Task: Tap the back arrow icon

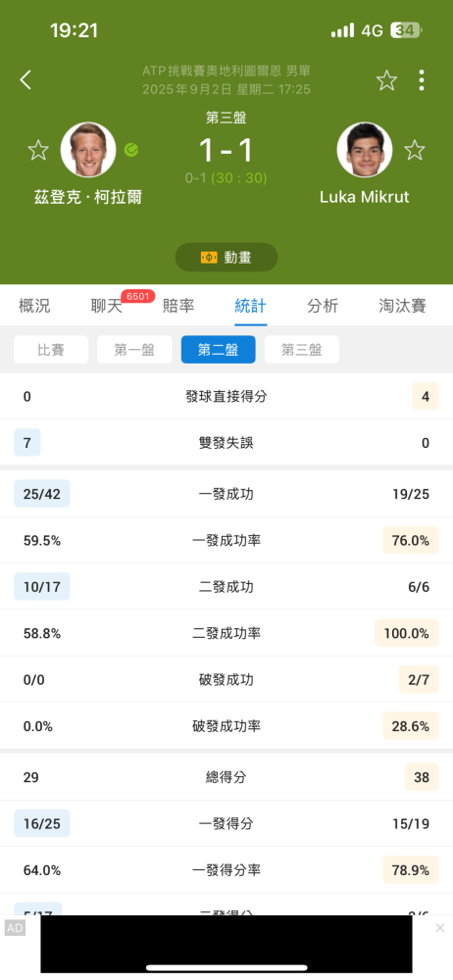Action: [x=25, y=80]
